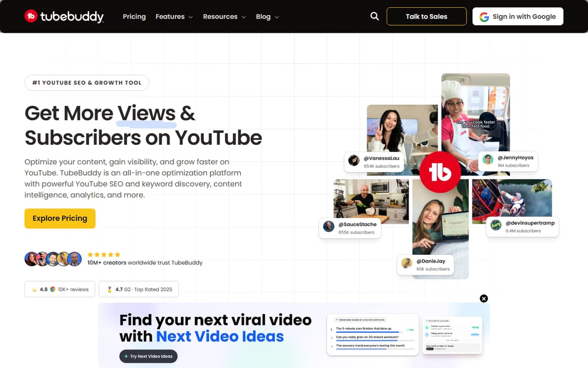The image size is (588, 368).
Task: Click the Next Video Ideas preview card
Action: tap(372, 335)
